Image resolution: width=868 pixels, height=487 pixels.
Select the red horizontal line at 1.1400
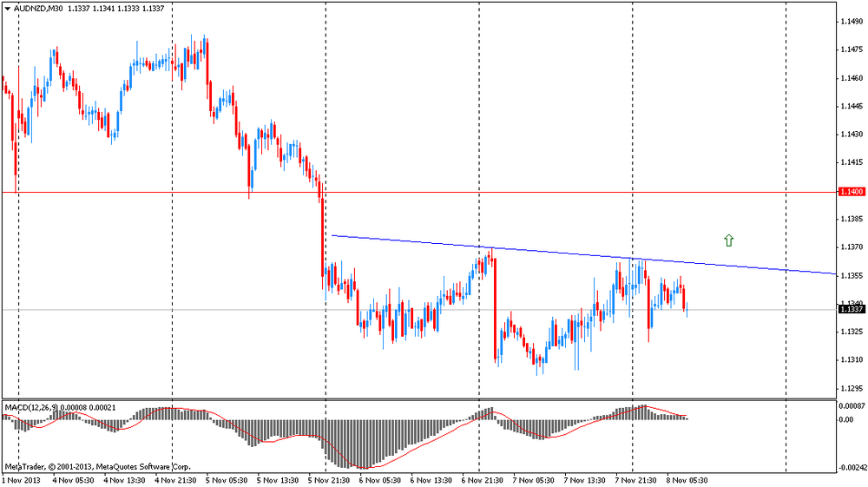pos(418,192)
